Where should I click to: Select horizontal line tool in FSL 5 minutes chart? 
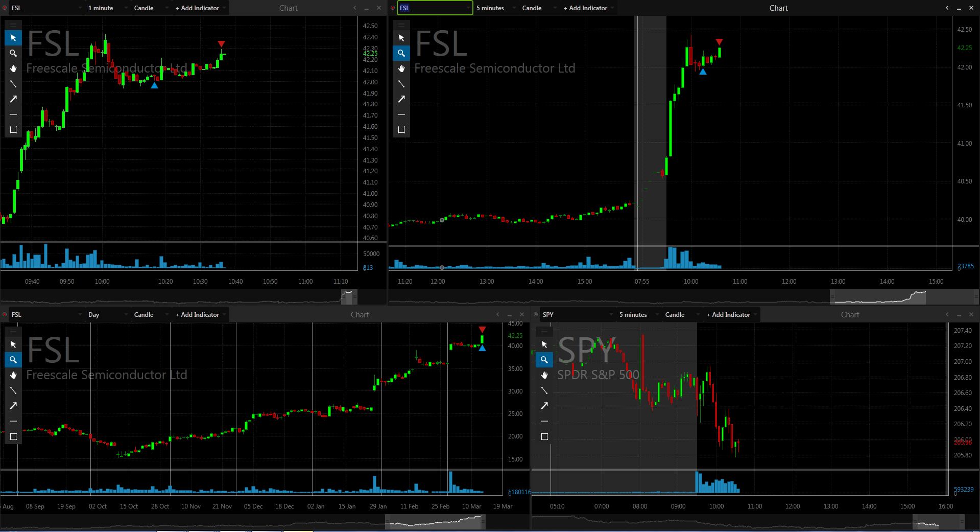tap(401, 114)
